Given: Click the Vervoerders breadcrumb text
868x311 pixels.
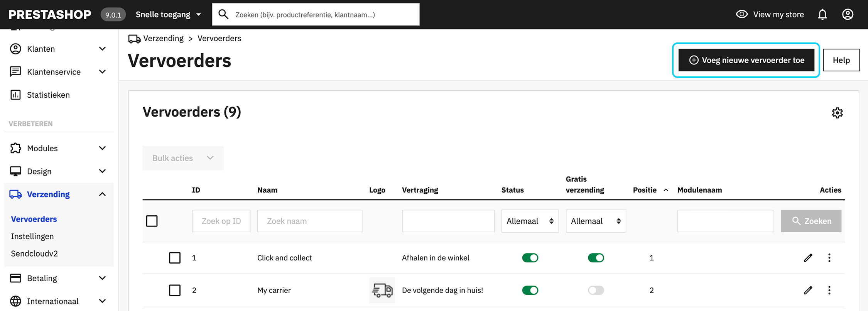Looking at the screenshot, I should [x=219, y=38].
